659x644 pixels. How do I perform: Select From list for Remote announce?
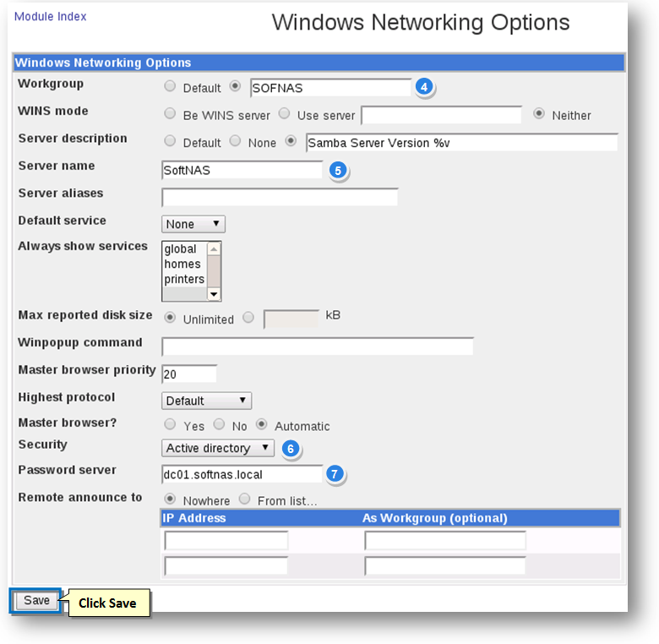[245, 499]
